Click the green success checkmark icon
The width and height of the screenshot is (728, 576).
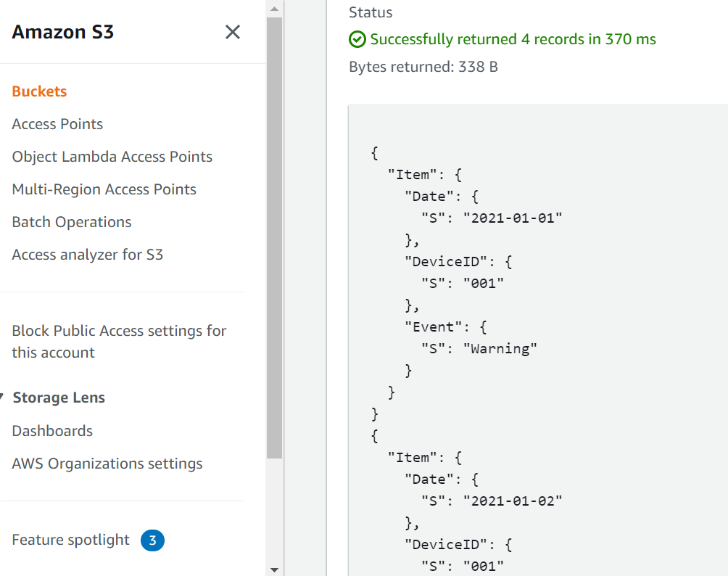coord(357,39)
